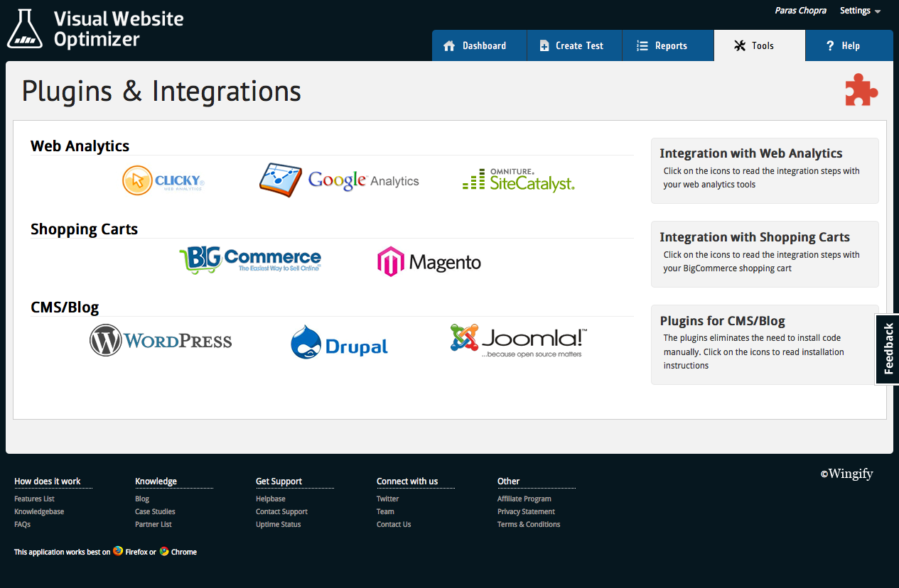Open the Omniture SiteCatalyst integration

(518, 180)
